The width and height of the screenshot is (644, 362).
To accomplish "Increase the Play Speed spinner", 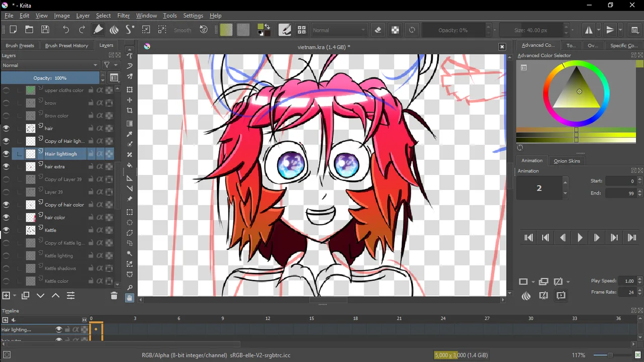I will coord(640,280).
